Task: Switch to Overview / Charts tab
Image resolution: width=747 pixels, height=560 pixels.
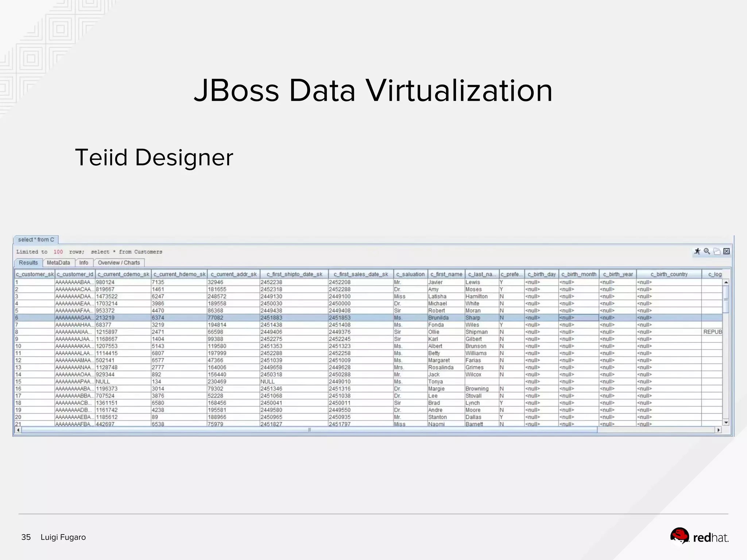Action: pos(119,262)
